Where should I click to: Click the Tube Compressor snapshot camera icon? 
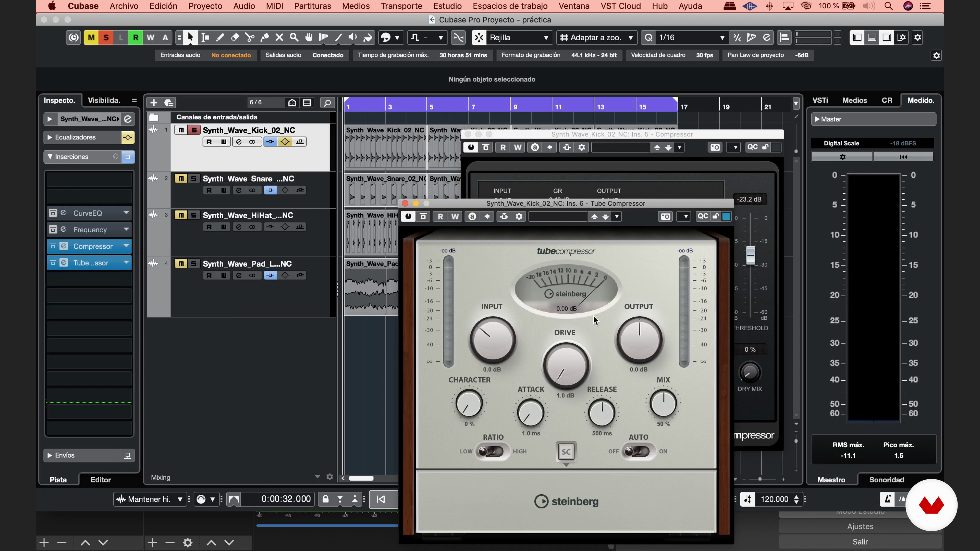pyautogui.click(x=665, y=217)
